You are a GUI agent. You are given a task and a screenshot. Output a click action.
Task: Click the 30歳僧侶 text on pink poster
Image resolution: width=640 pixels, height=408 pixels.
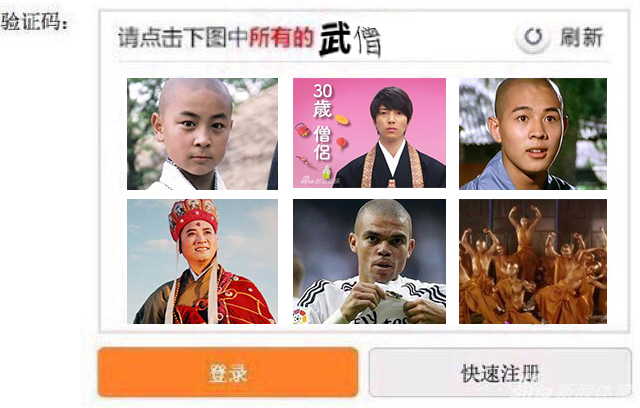322,122
